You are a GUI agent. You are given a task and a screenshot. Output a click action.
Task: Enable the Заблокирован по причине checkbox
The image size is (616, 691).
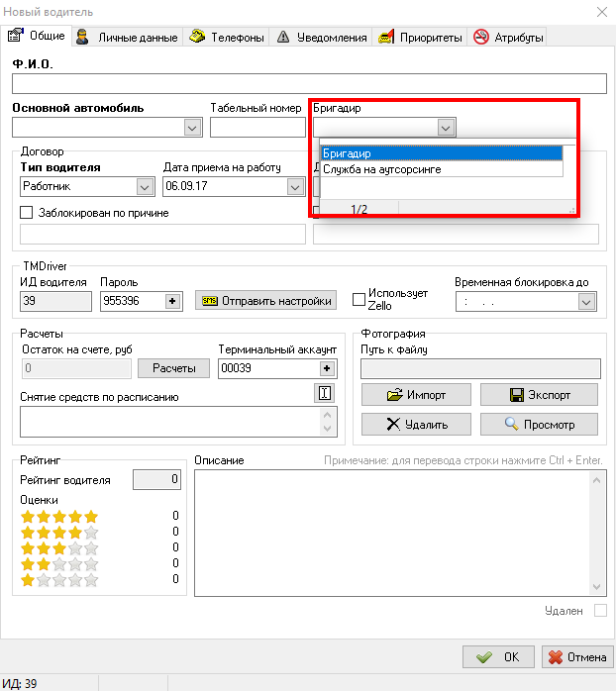[27, 213]
